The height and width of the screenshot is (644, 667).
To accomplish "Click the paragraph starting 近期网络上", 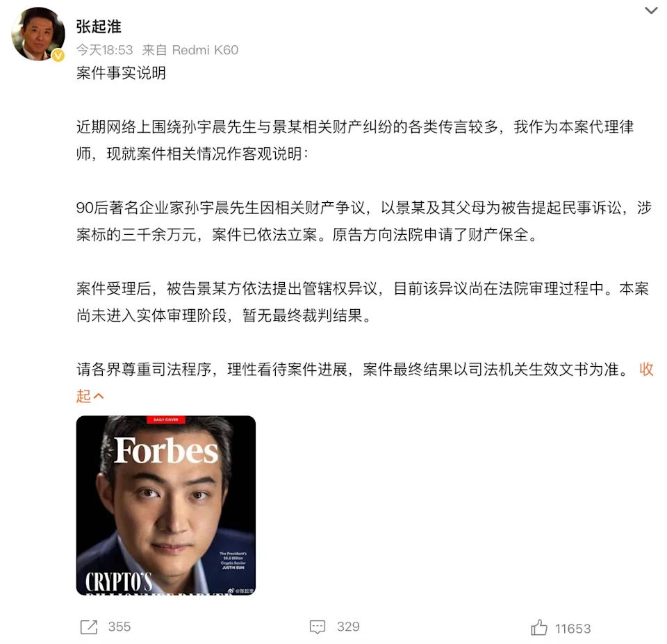I will 355,140.
